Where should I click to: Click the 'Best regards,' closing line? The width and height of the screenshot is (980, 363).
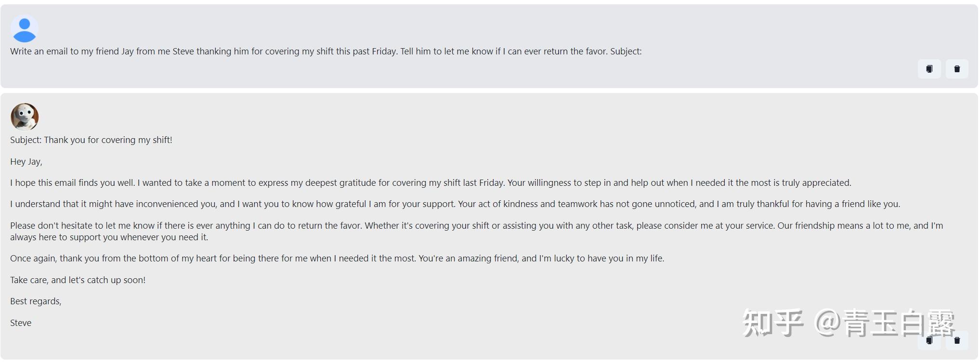(x=36, y=301)
